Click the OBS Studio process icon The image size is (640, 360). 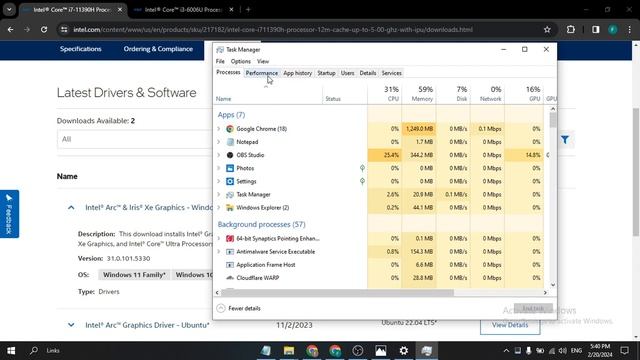[230, 155]
